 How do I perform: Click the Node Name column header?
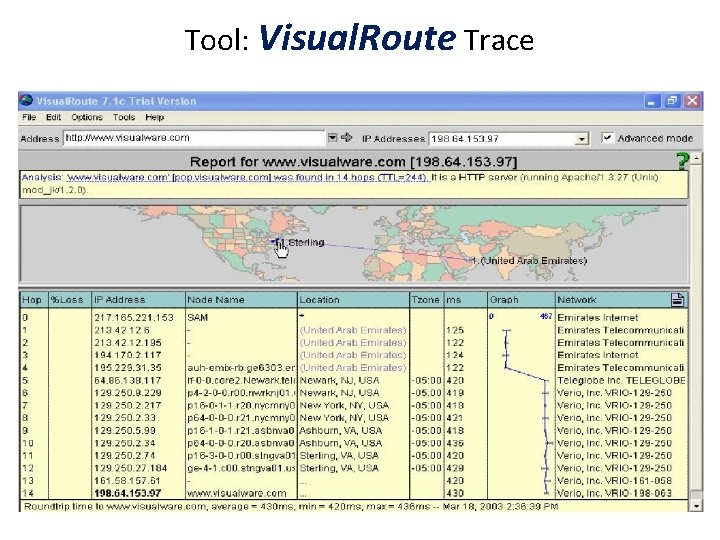(x=241, y=300)
